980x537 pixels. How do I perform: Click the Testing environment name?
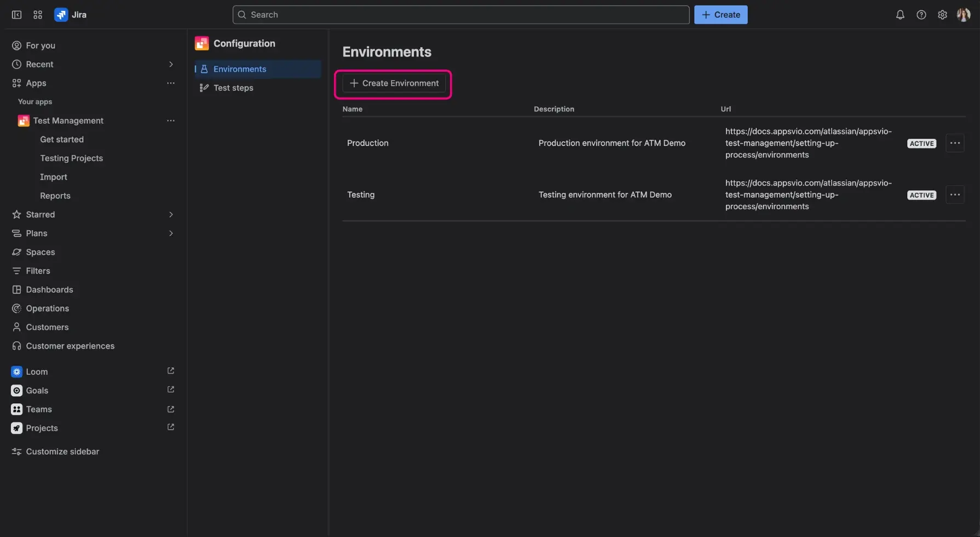(x=361, y=195)
